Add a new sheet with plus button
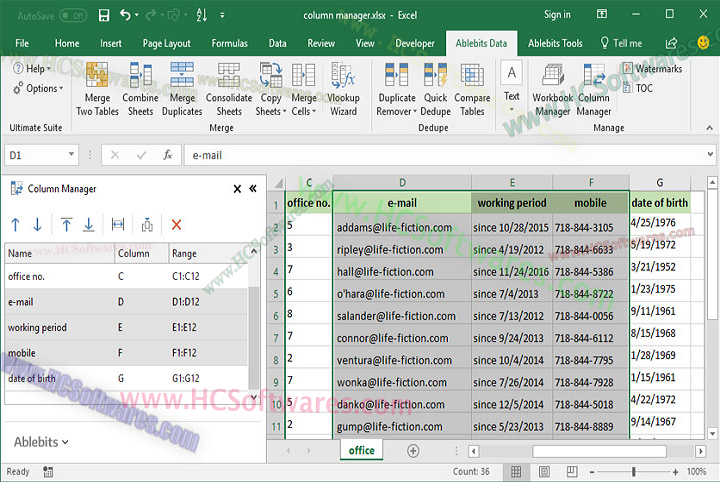This screenshot has height=484, width=720. pyautogui.click(x=413, y=451)
